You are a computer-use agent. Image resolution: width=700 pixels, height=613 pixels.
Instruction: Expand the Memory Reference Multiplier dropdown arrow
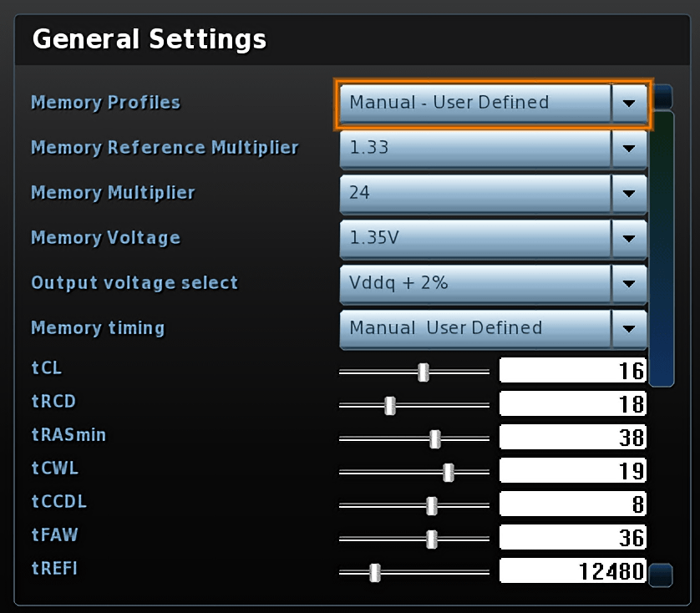pos(629,149)
